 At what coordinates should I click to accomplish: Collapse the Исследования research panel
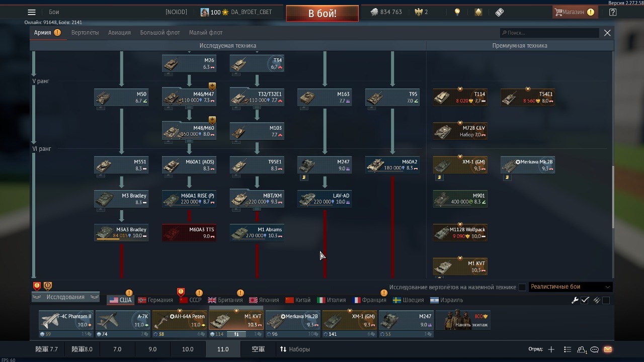65,297
